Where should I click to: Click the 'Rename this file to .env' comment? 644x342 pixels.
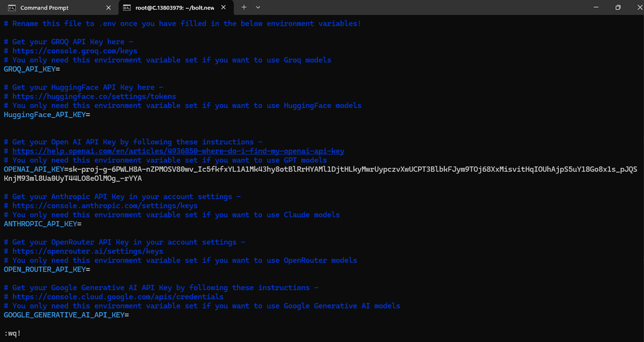(x=182, y=23)
